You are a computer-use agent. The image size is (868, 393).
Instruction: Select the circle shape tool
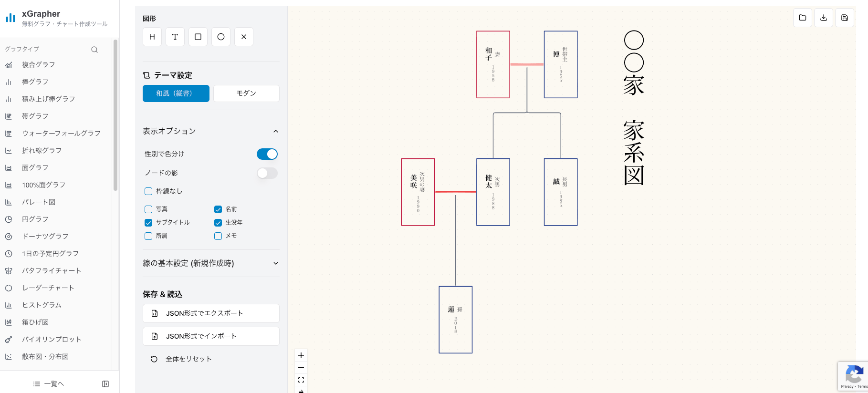click(221, 37)
